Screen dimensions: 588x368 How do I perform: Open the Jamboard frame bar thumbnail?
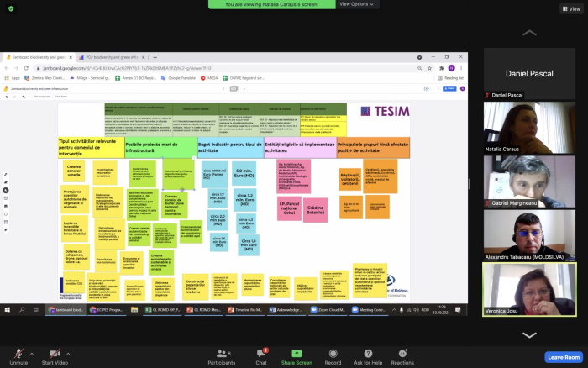[234, 89]
